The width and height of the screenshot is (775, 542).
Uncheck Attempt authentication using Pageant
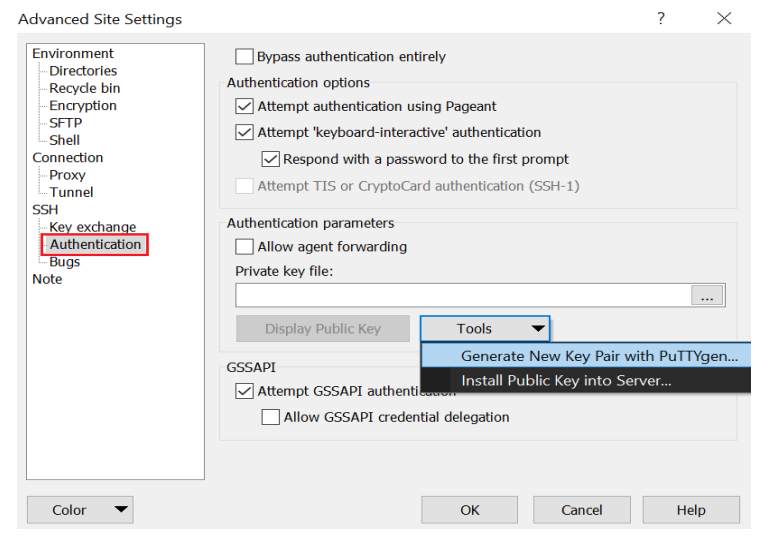pyautogui.click(x=244, y=106)
